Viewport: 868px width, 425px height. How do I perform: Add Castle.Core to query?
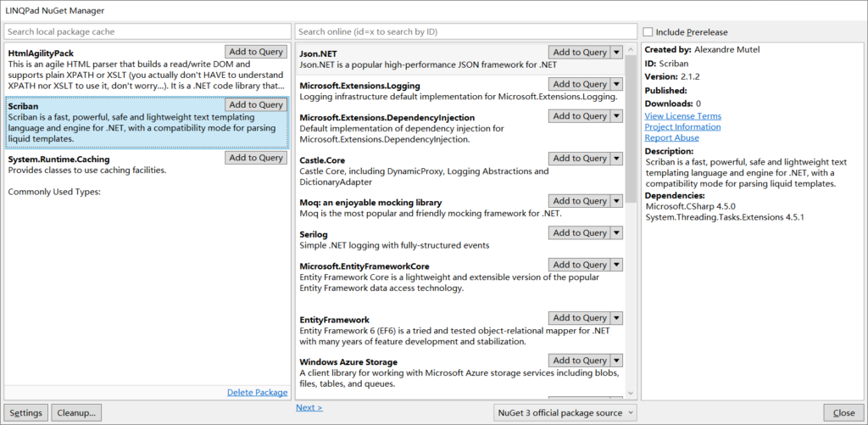(x=580, y=159)
